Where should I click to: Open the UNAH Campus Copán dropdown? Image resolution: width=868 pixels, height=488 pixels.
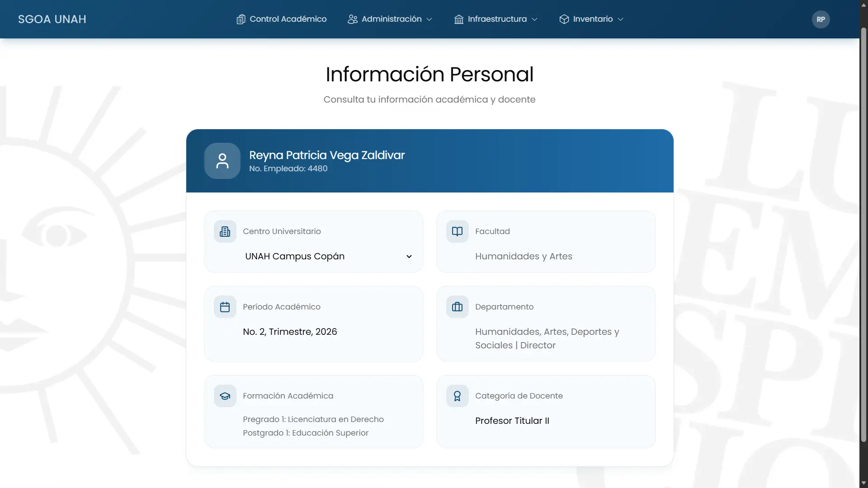[x=329, y=256]
